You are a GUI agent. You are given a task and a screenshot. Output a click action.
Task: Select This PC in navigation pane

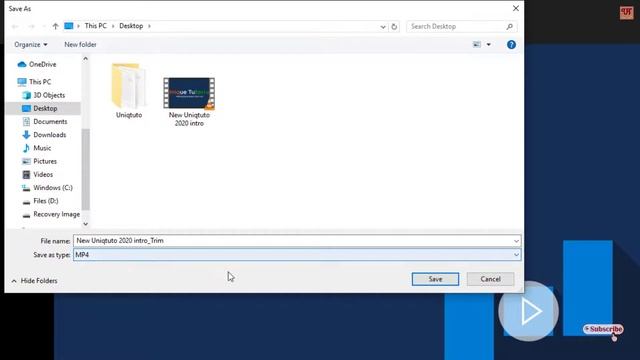(x=40, y=82)
